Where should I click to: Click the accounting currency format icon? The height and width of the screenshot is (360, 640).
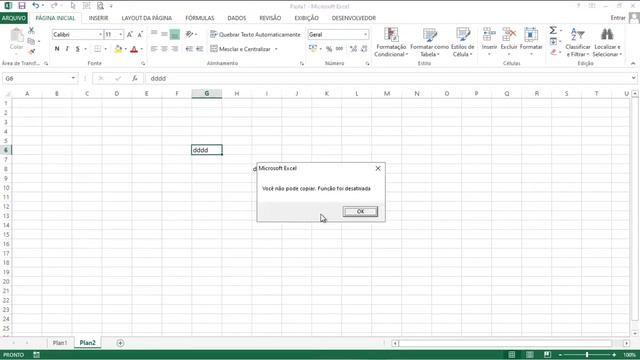tap(313, 49)
